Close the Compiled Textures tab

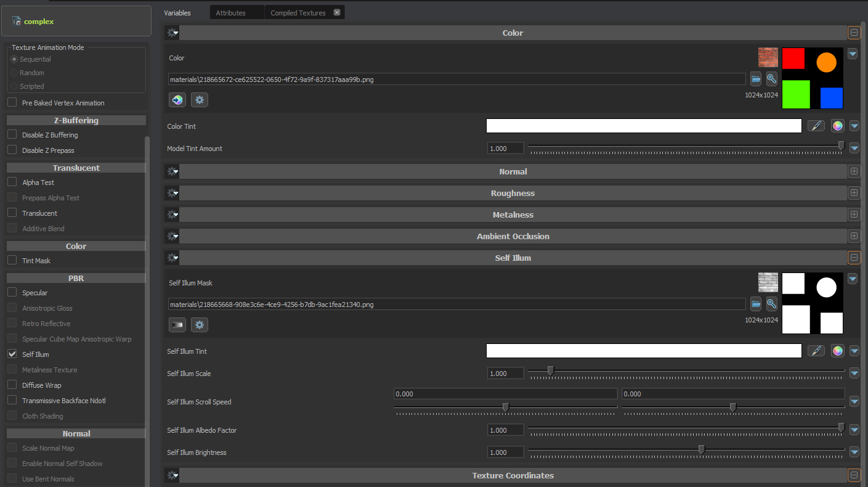336,11
